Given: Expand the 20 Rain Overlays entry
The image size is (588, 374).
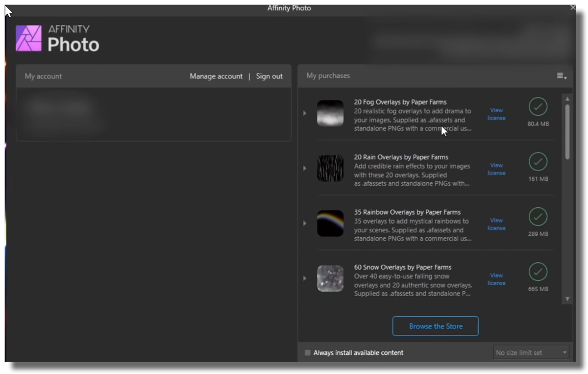Looking at the screenshot, I should pyautogui.click(x=305, y=168).
